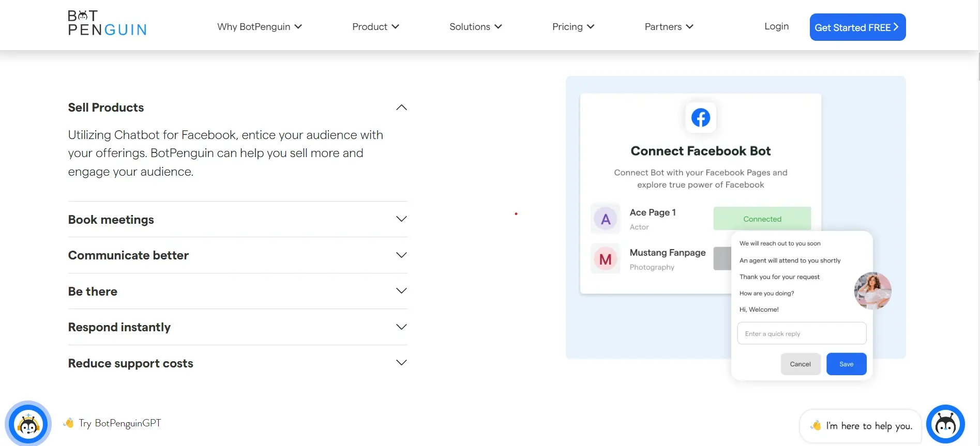Open the Product menu
The height and width of the screenshot is (446, 980).
[x=375, y=27]
